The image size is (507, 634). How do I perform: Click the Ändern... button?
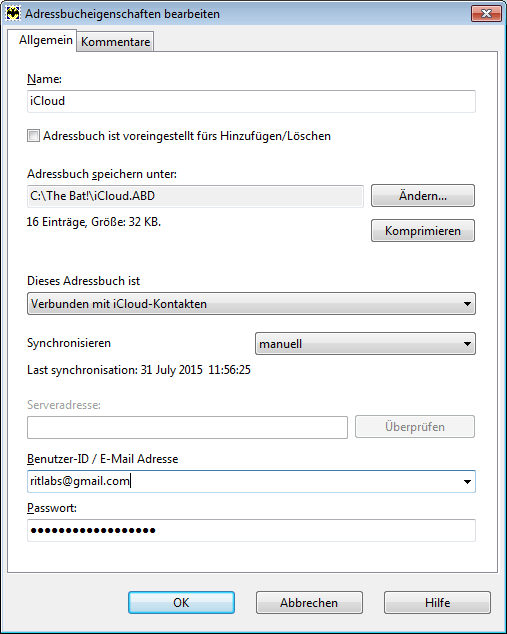pos(423,196)
